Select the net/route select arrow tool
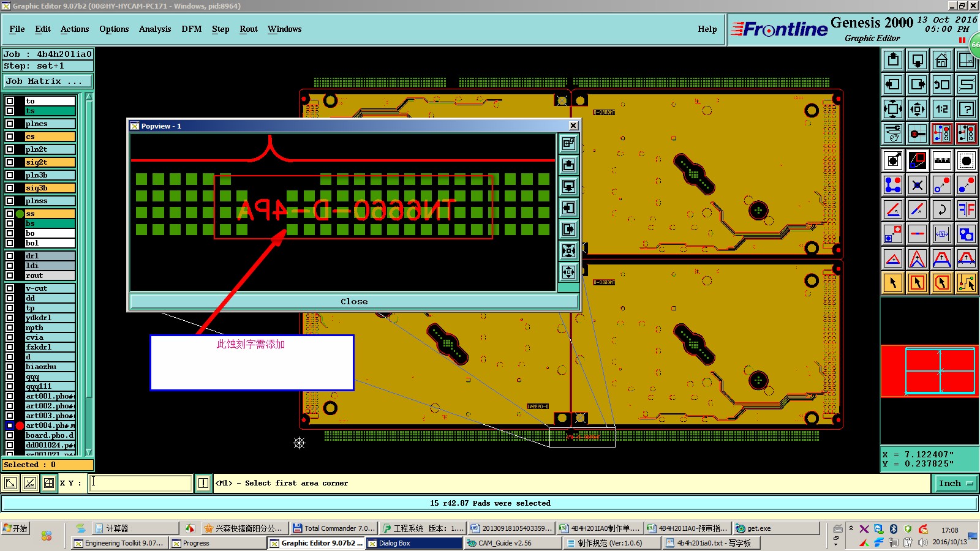This screenshot has width=980, height=551. pos(967,283)
